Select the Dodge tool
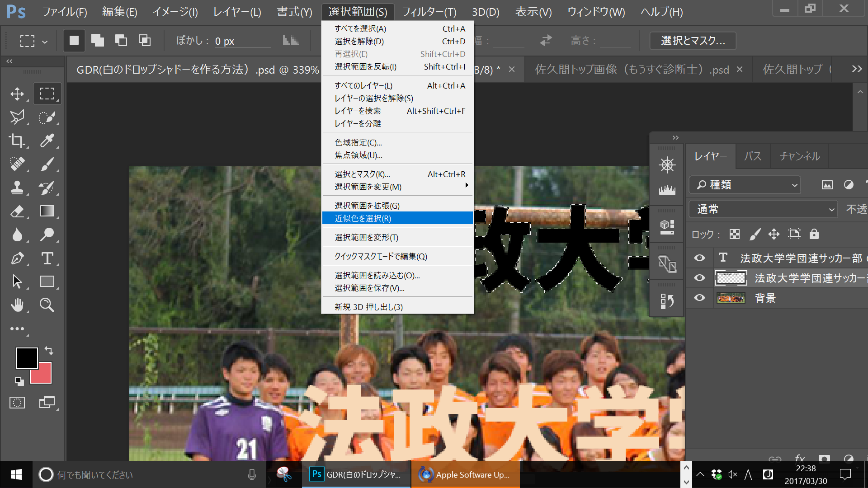The height and width of the screenshot is (488, 868). point(47,235)
